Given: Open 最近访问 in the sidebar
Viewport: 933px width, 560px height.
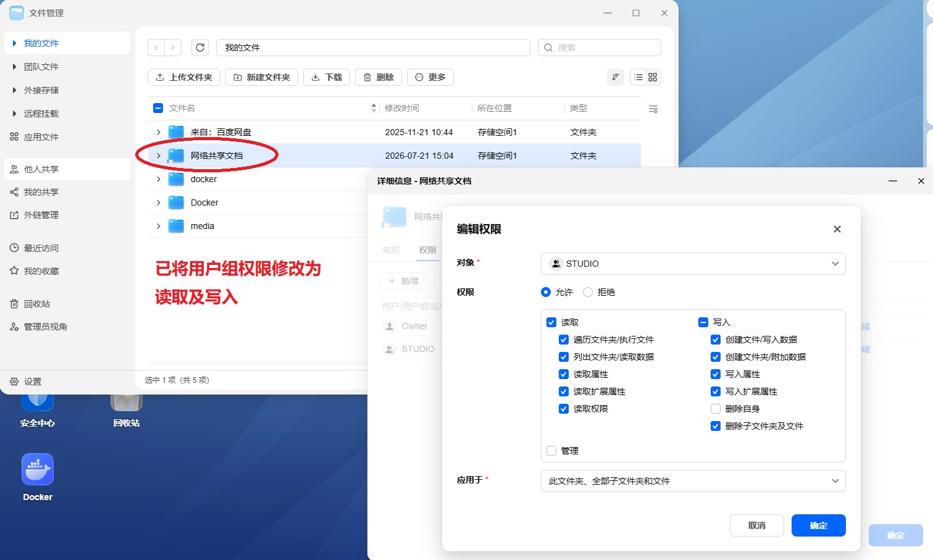Looking at the screenshot, I should pyautogui.click(x=41, y=248).
